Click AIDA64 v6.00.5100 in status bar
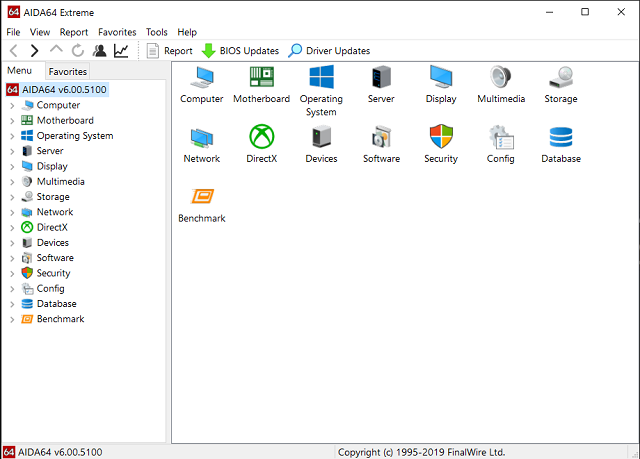This screenshot has height=459, width=640. 60,452
